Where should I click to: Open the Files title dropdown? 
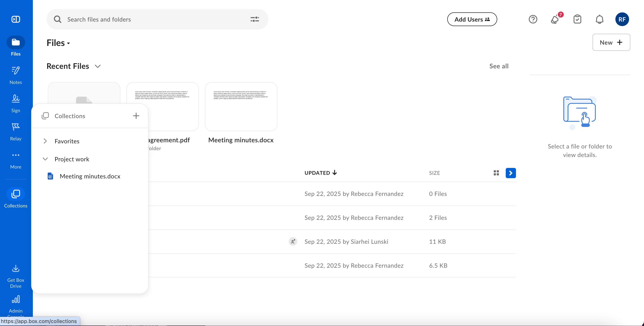tap(58, 43)
